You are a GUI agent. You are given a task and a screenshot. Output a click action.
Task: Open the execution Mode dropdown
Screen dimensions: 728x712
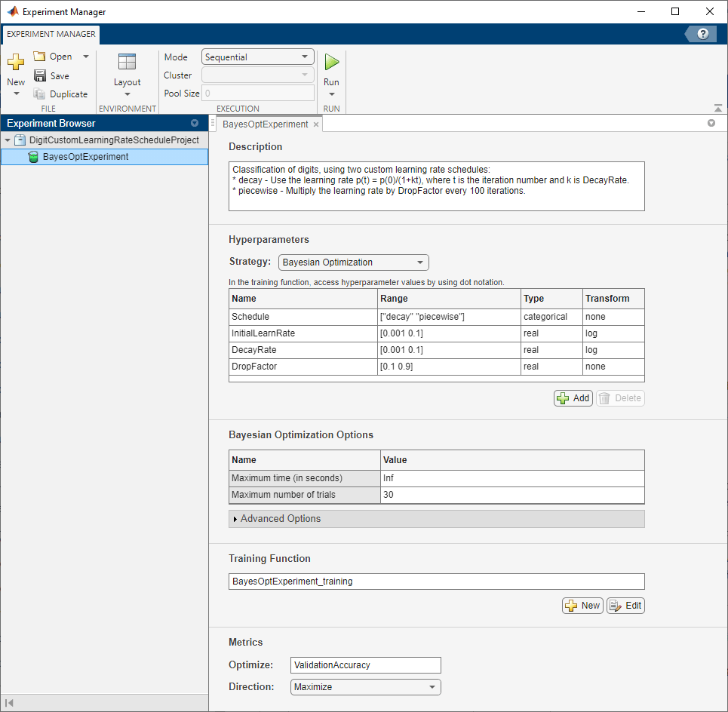coord(258,57)
